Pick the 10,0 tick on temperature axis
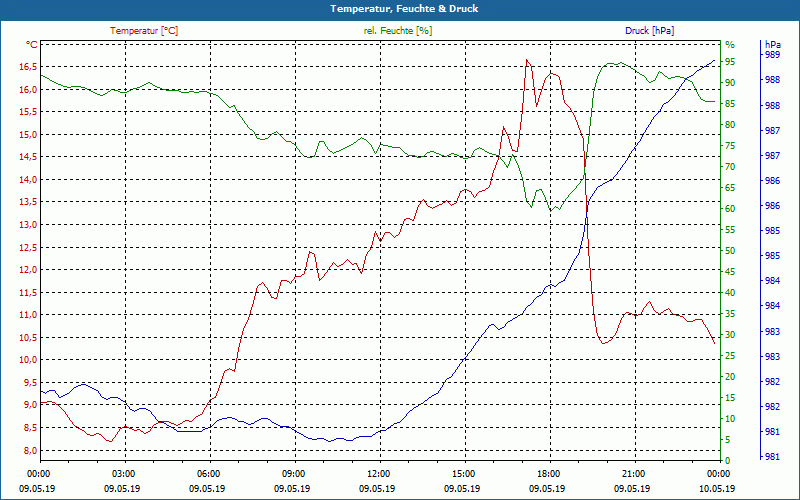Viewport: 800px width, 500px height. (x=28, y=360)
